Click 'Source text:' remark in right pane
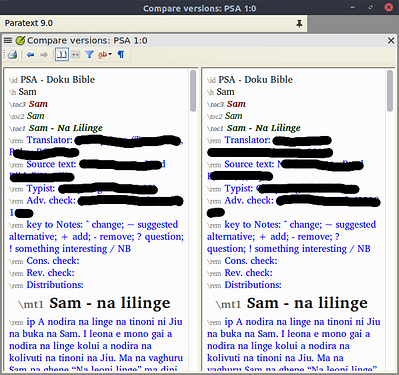399x375 pixels. pyautogui.click(x=250, y=164)
